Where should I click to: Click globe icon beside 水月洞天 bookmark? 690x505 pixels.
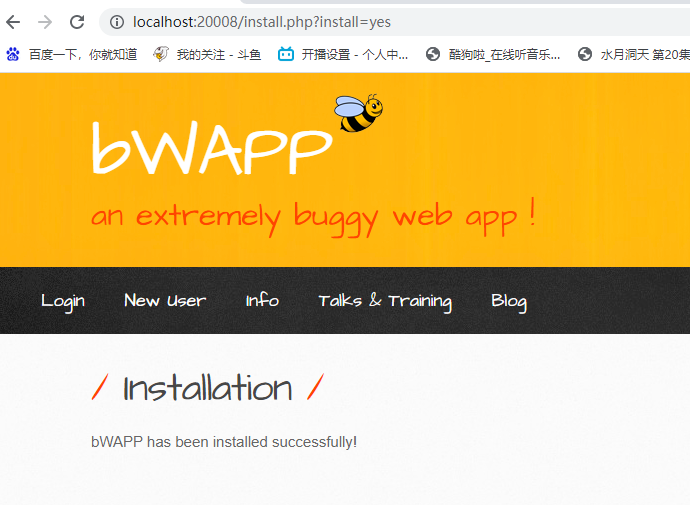pyautogui.click(x=585, y=55)
